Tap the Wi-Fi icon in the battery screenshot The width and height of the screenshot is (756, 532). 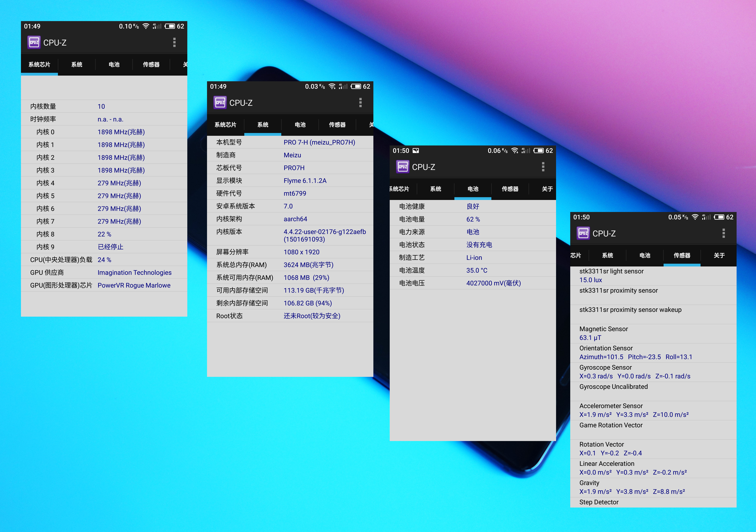click(515, 150)
